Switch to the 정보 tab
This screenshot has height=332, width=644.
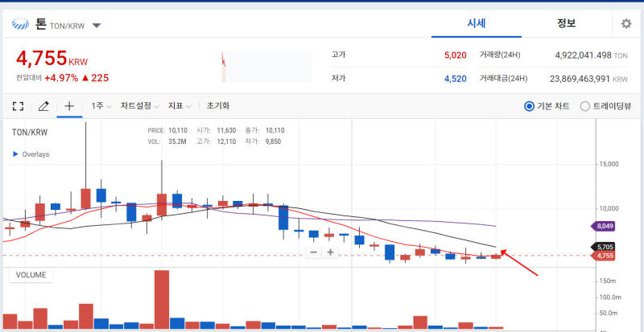point(567,23)
